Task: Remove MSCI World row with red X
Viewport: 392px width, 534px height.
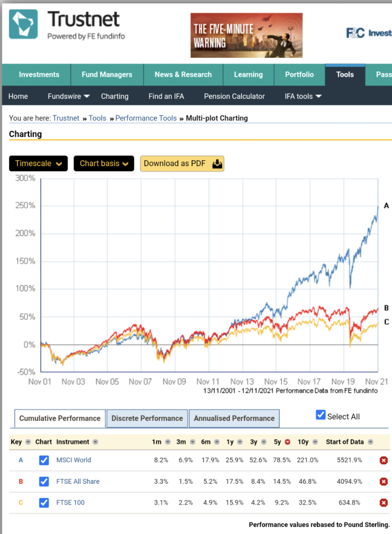Action: [383, 460]
